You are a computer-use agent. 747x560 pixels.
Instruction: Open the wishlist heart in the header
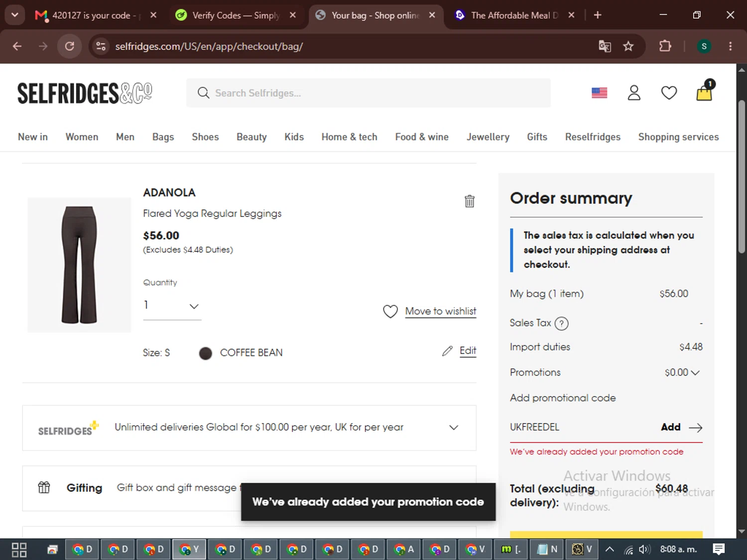(x=669, y=93)
